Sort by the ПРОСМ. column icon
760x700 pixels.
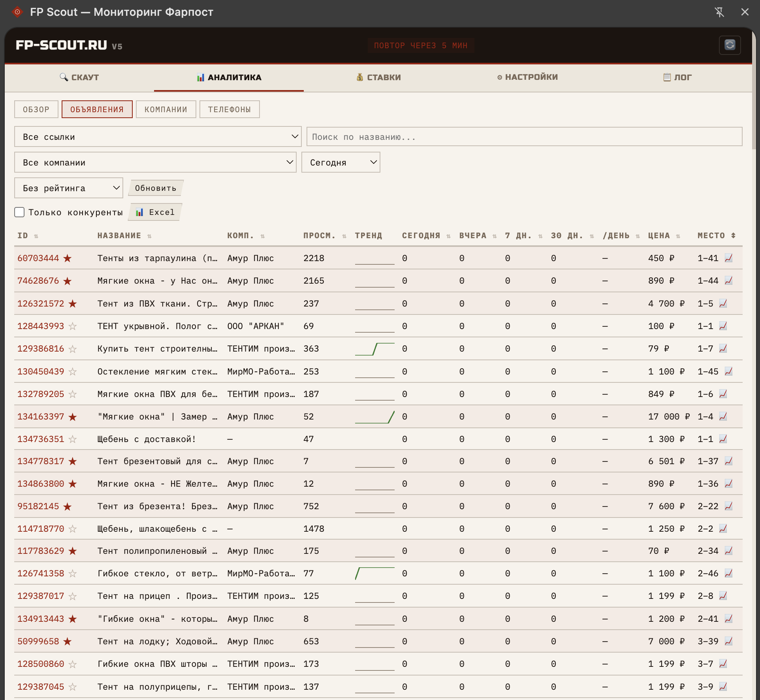click(x=344, y=236)
